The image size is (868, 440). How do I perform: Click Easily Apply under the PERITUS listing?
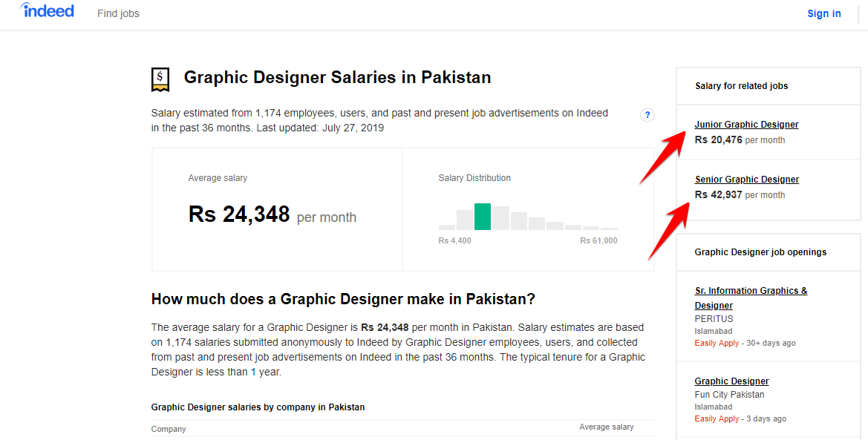[x=717, y=344]
